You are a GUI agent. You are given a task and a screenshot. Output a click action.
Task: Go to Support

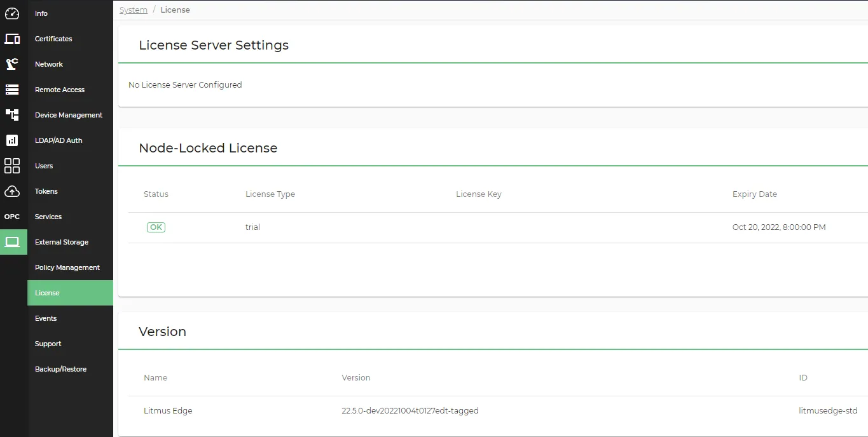(48, 344)
